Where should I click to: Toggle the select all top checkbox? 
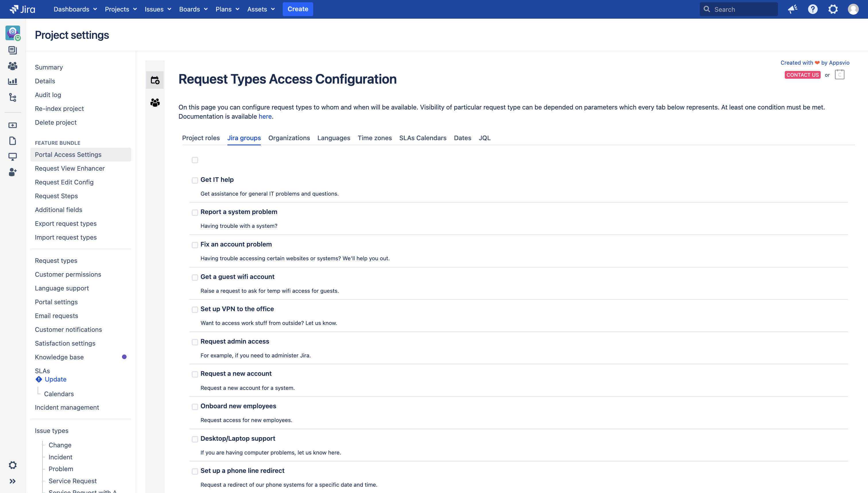[x=195, y=160]
